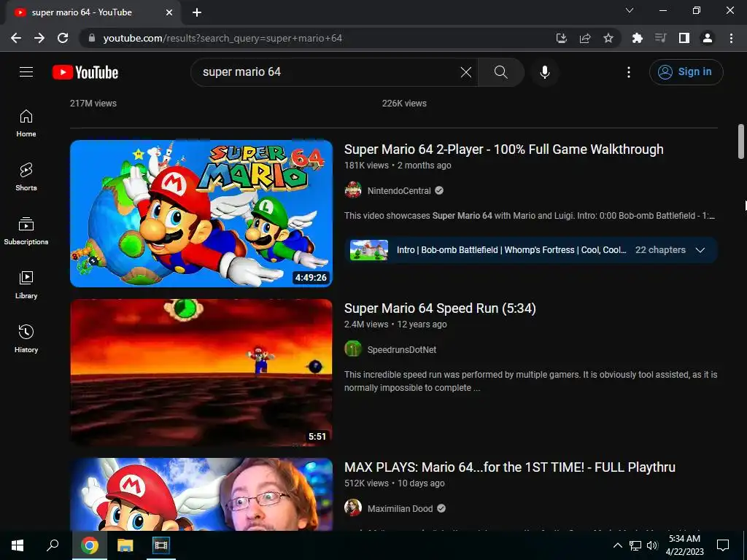Go to Home in the sidebar
The height and width of the screenshot is (560, 747).
26,123
